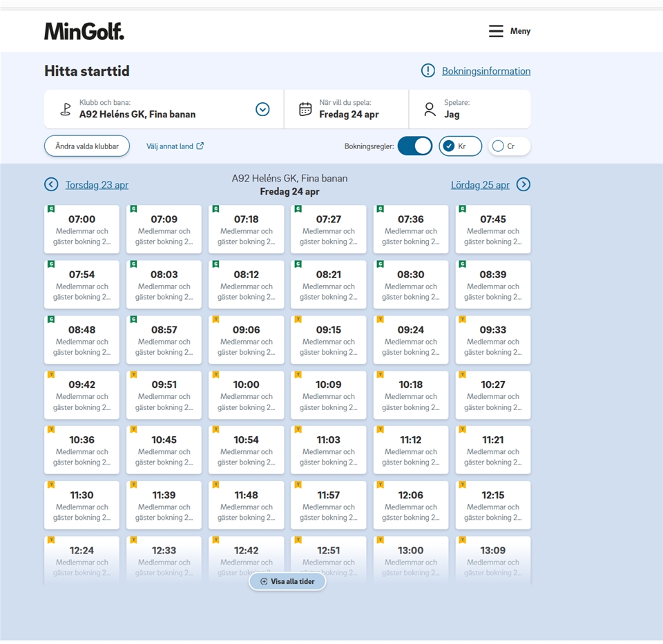Expand the club and course dropdown chevron
The image size is (663, 644).
(x=262, y=109)
